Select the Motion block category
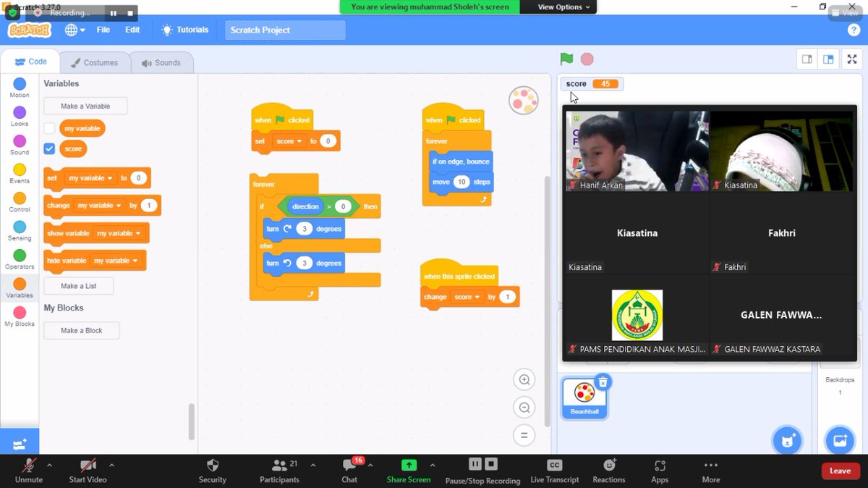Screen dimensions: 868x488 click(x=20, y=88)
